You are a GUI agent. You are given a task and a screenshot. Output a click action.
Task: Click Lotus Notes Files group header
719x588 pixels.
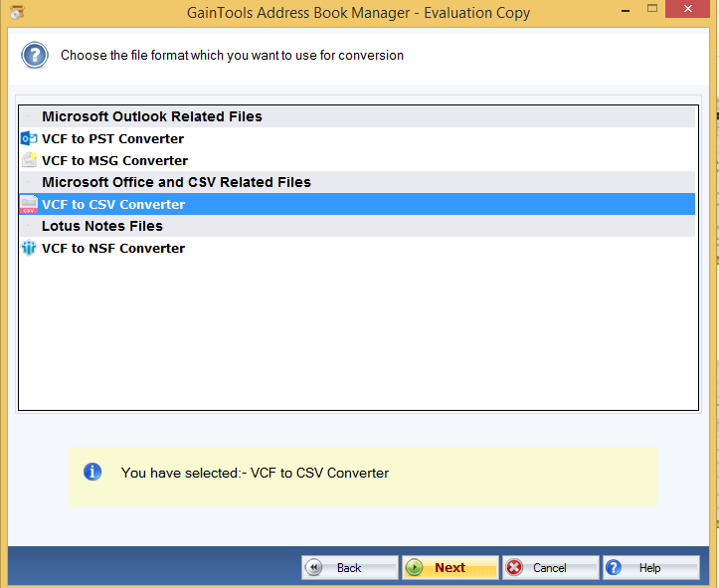click(357, 226)
